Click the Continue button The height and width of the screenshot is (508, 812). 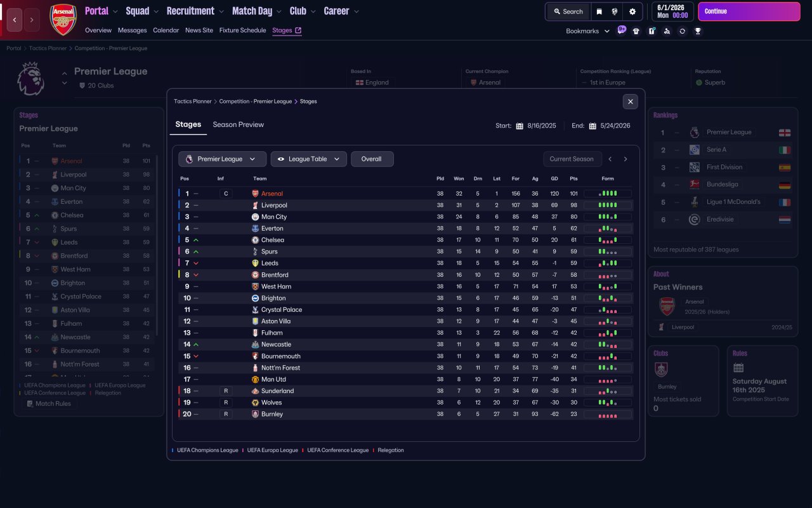(x=749, y=11)
